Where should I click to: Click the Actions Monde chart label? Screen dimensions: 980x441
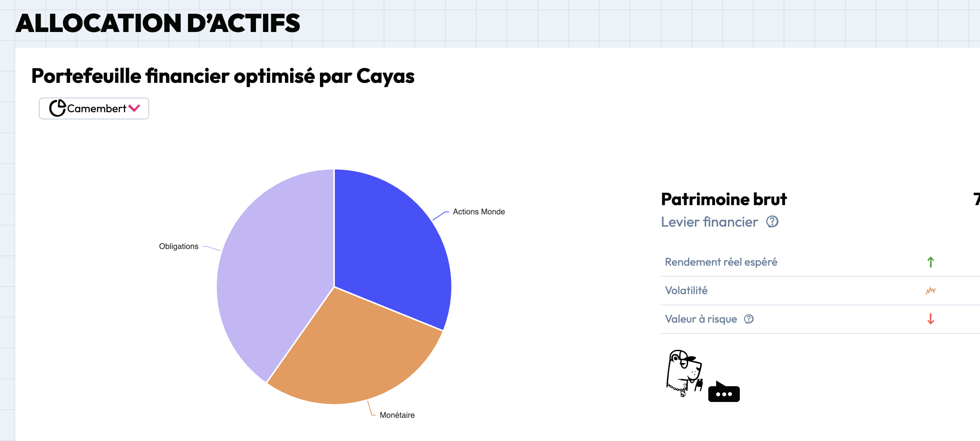click(479, 212)
